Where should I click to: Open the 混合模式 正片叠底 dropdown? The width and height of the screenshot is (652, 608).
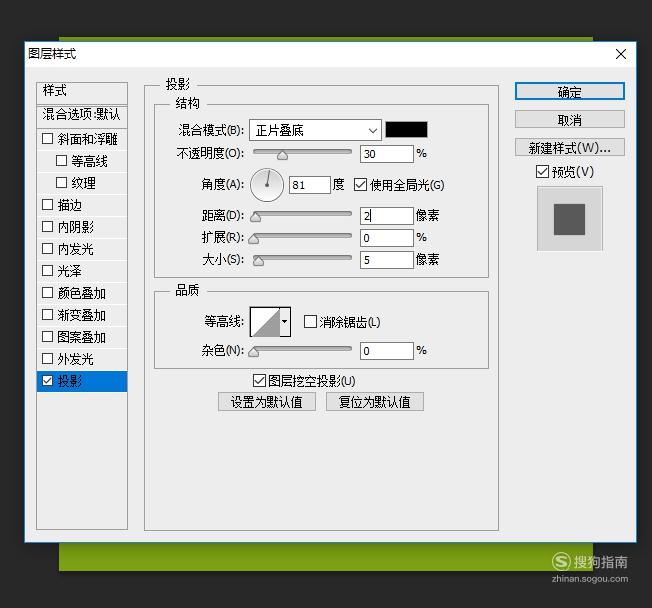click(315, 130)
